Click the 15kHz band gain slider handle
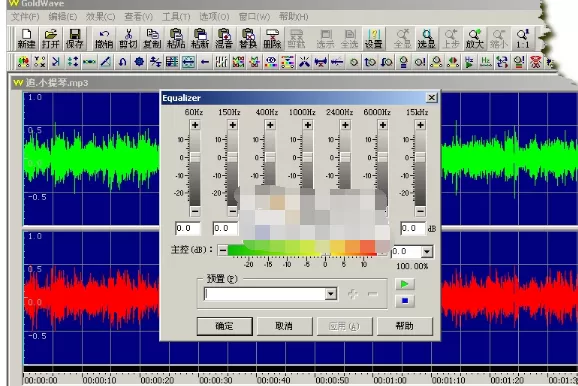The width and height of the screenshot is (578, 386). pyautogui.click(x=421, y=157)
